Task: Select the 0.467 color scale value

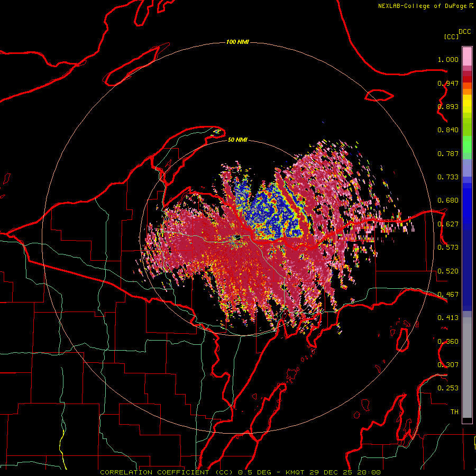Action: tap(448, 295)
